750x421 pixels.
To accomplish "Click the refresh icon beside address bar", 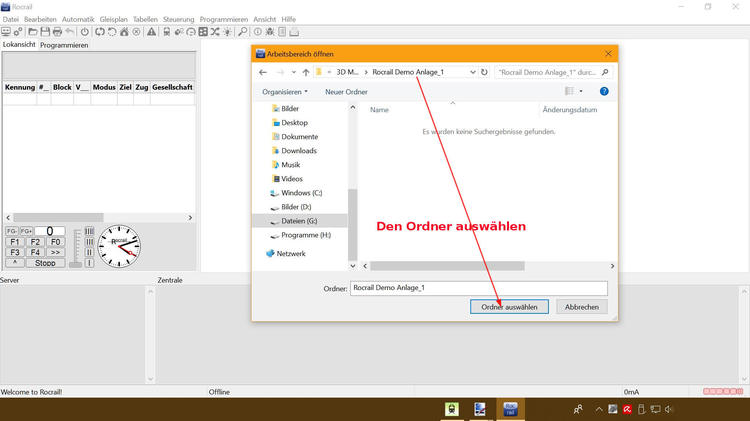I will point(484,72).
